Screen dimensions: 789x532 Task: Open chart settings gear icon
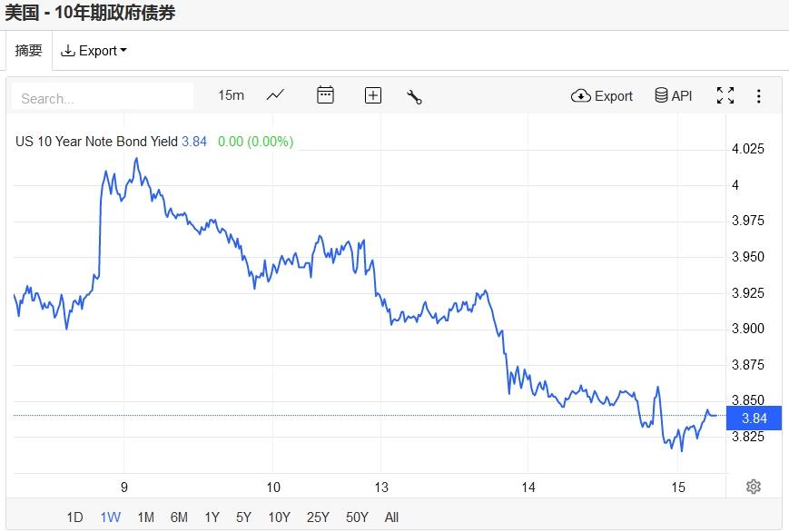(753, 487)
